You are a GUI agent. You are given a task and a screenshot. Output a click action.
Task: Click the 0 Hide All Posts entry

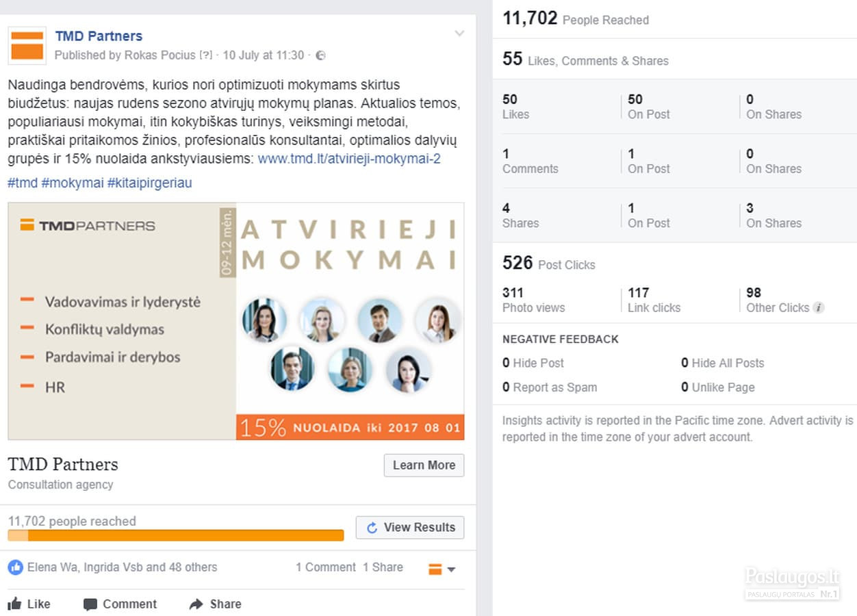click(x=723, y=363)
